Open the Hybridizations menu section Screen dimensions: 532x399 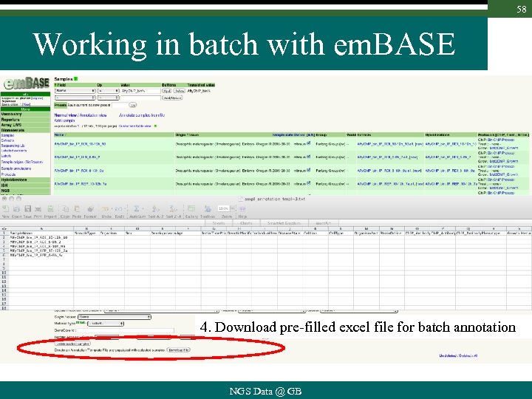pos(25,180)
